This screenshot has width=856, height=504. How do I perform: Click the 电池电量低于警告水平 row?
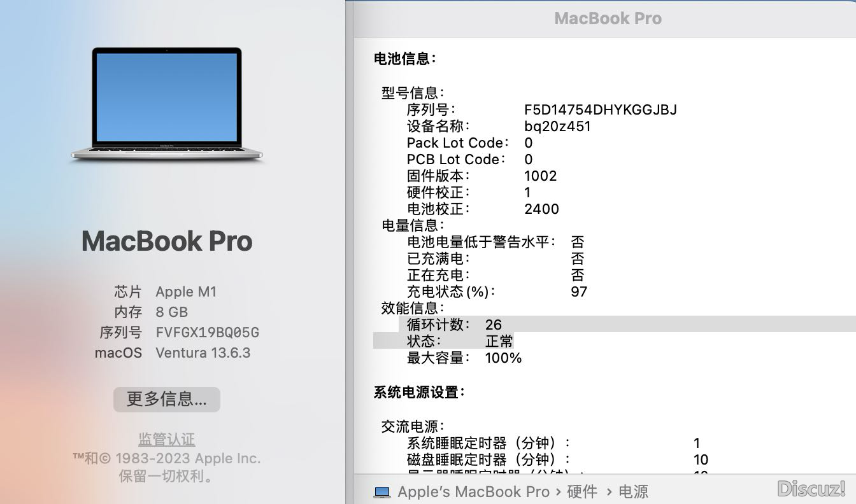(x=496, y=242)
